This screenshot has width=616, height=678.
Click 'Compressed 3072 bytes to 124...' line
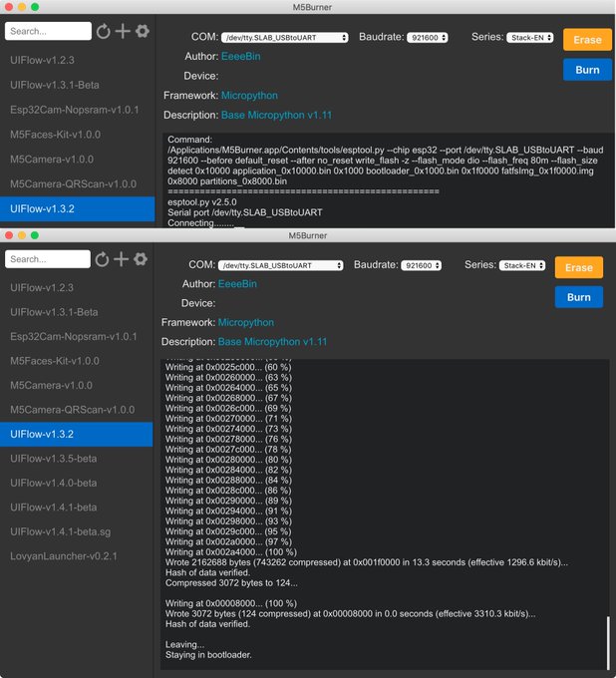[231, 583]
